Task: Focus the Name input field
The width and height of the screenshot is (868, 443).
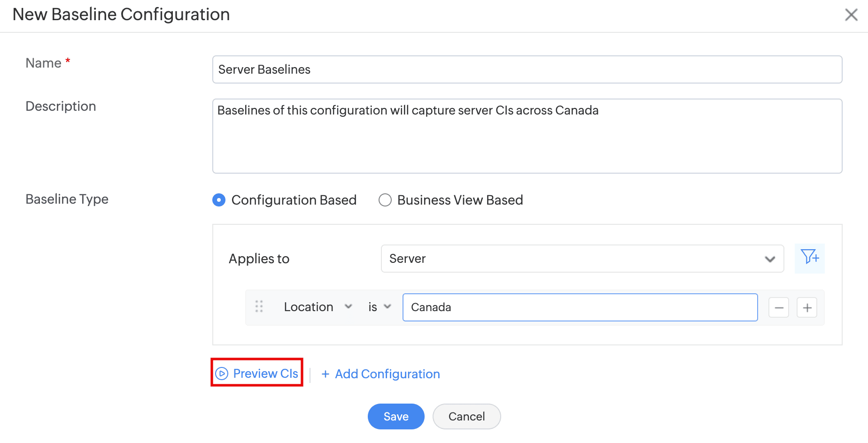Action: tap(527, 69)
